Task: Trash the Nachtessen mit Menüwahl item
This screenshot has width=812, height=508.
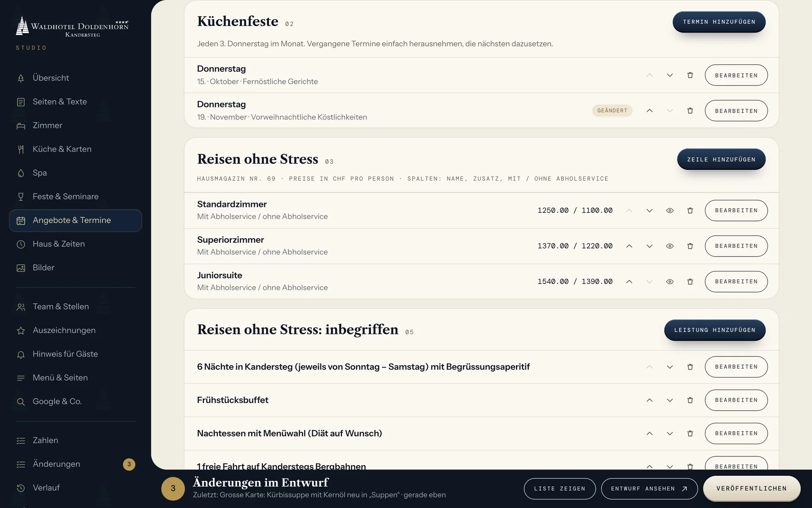Action: tap(690, 433)
